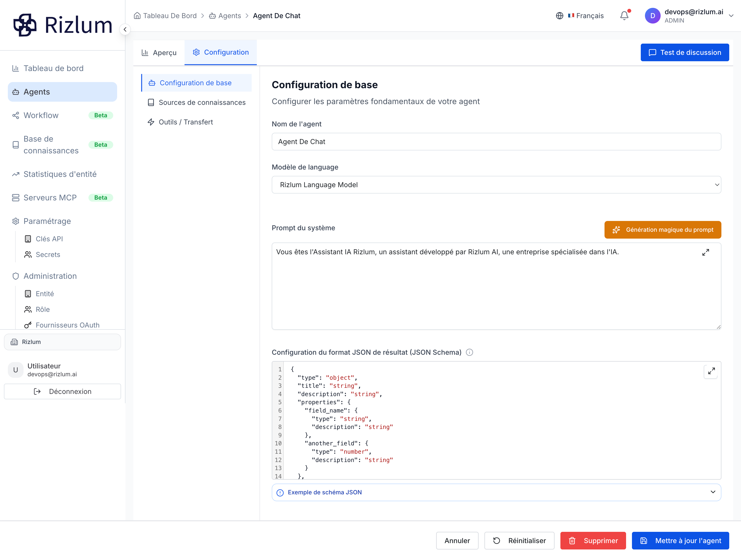Click the Réinitialiser button
The height and width of the screenshot is (560, 741).
point(519,541)
